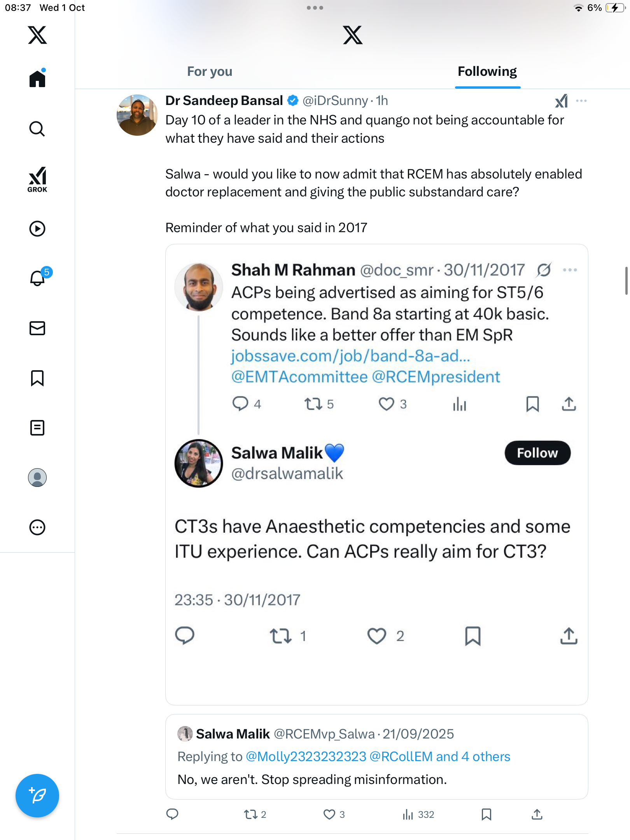This screenshot has height=840, width=630.
Task: Open sidebar Bookmarks page
Action: pos(37,378)
